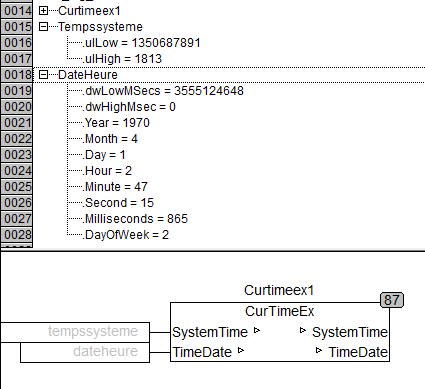Screen dimensions: 425x389
Task: Click the Curtimeex1 instance name label
Action: [x=279, y=290]
